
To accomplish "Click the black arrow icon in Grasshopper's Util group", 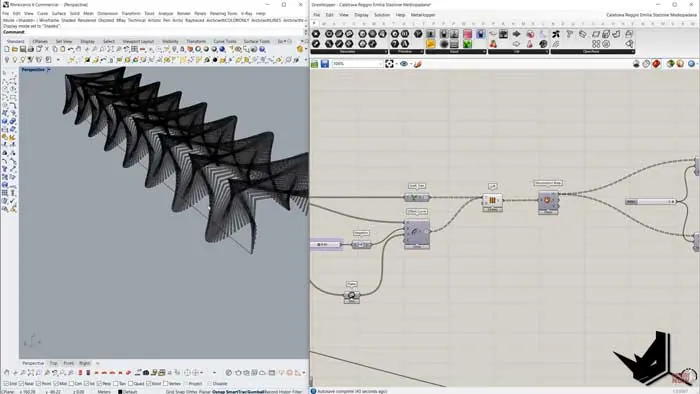I will point(517,34).
